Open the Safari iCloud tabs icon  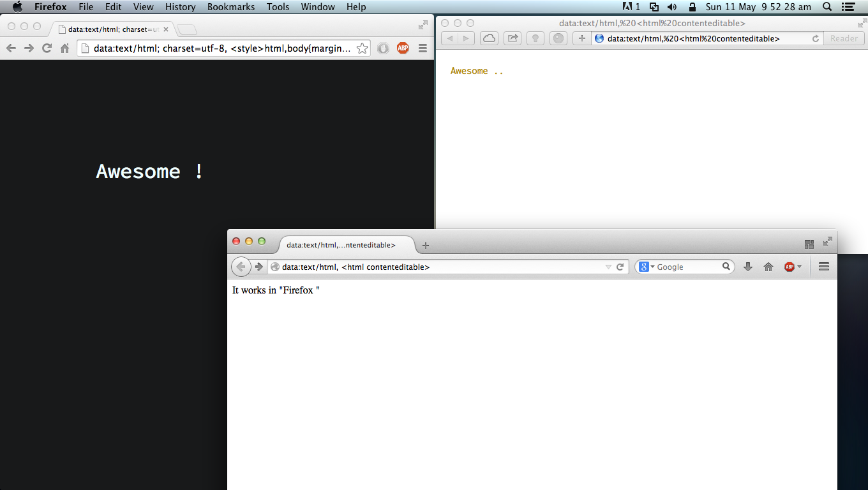[x=489, y=38]
